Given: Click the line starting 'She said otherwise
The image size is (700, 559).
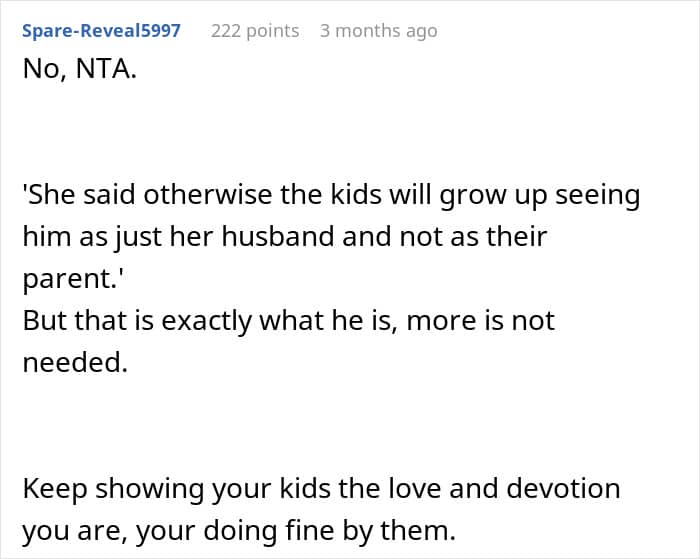Looking at the screenshot, I should tap(331, 196).
